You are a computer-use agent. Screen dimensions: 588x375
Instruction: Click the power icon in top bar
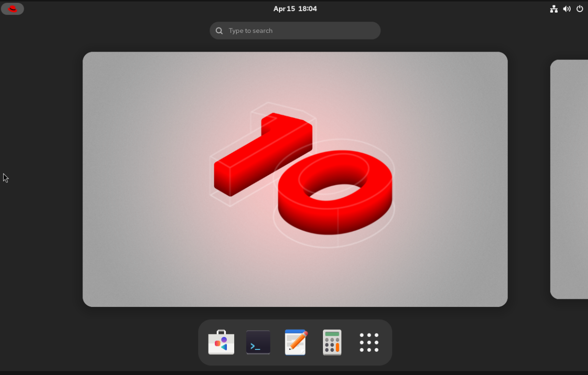[x=580, y=9]
